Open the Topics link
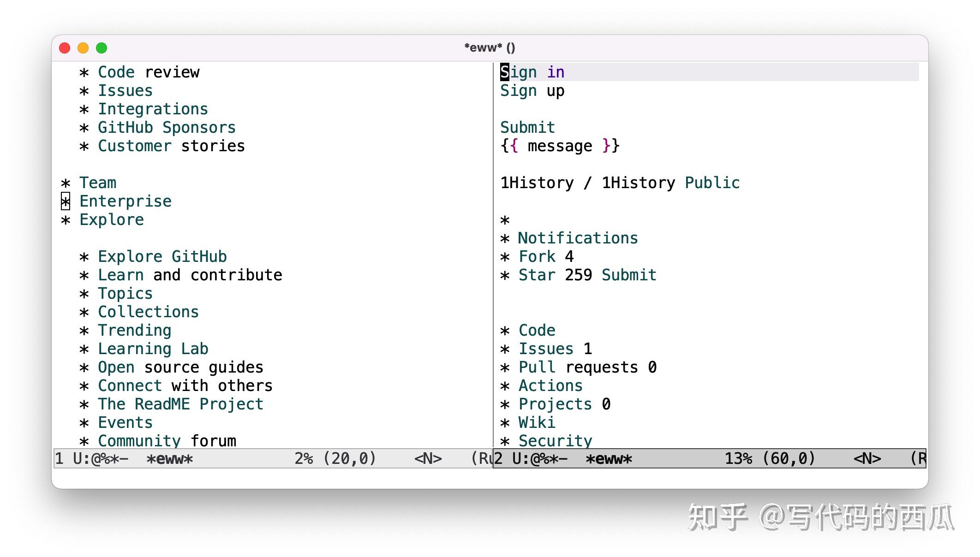980x557 pixels. pyautogui.click(x=125, y=294)
